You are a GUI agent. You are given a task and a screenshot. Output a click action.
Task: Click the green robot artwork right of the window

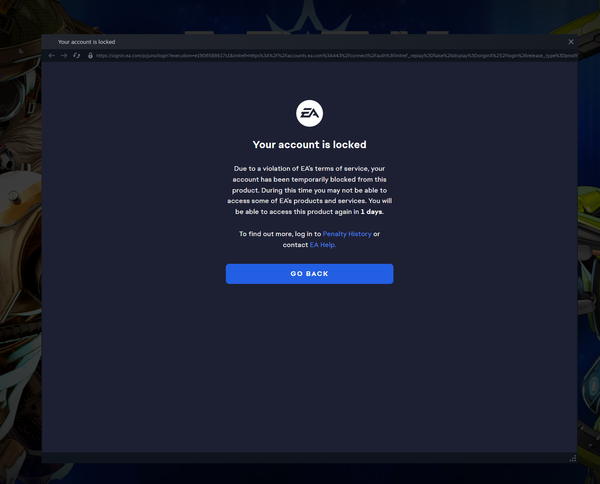(589, 268)
